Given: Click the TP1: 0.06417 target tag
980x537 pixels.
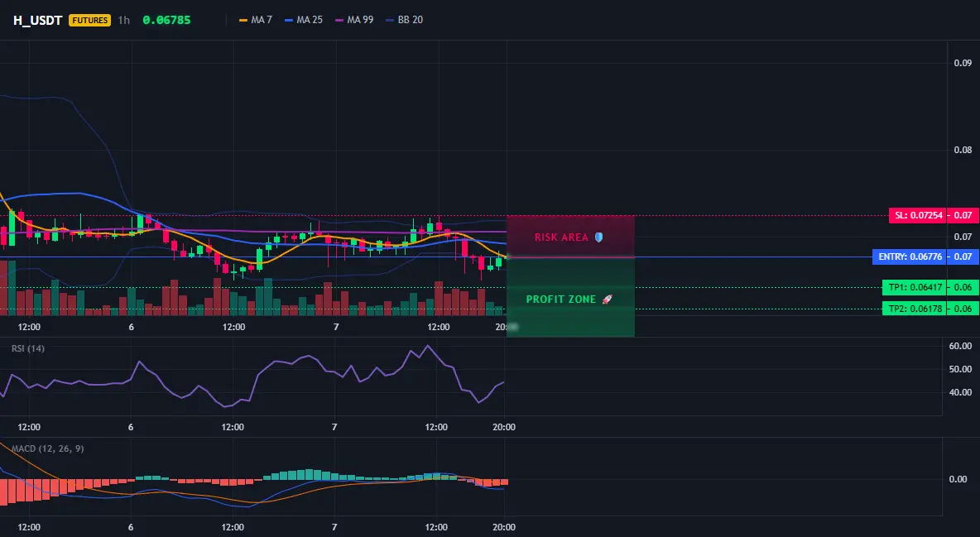Looking at the screenshot, I should click(915, 288).
